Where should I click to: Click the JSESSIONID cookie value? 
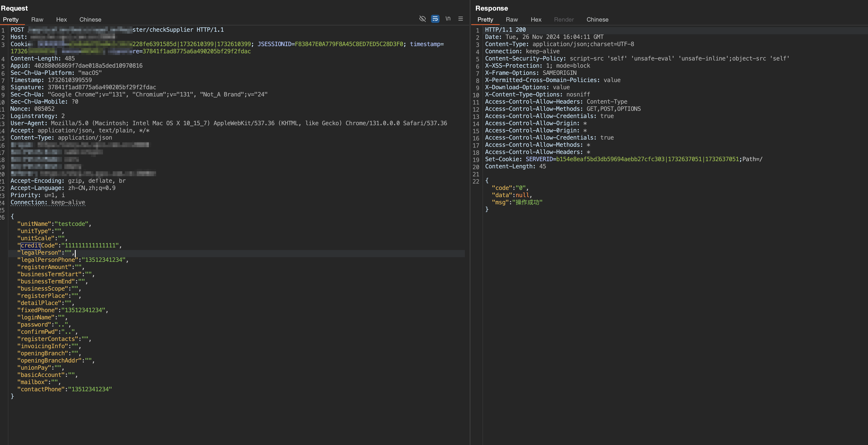click(x=349, y=44)
